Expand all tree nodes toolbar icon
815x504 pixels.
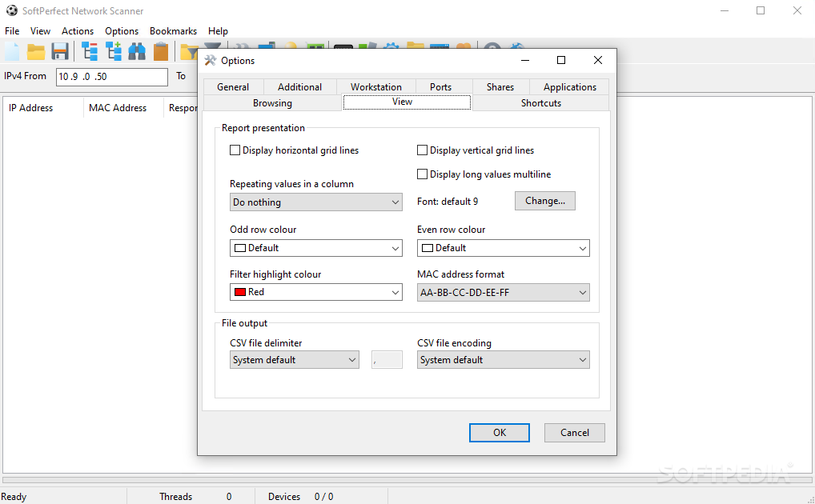click(114, 52)
